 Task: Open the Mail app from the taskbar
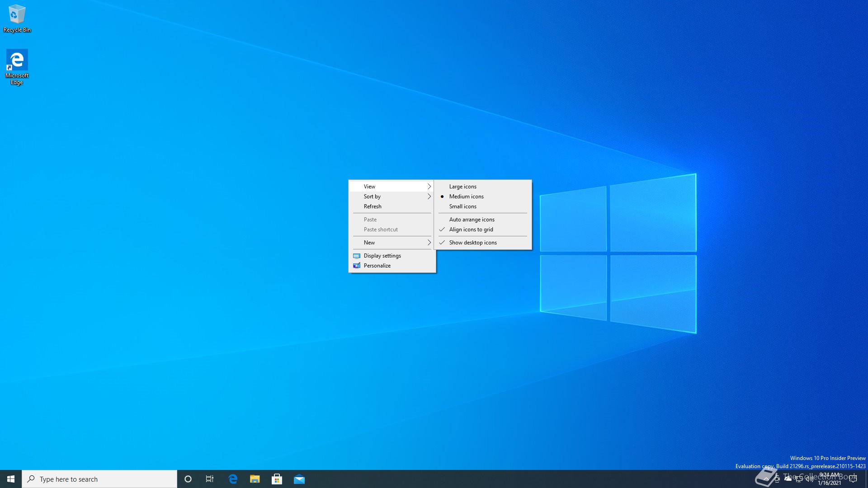299,479
